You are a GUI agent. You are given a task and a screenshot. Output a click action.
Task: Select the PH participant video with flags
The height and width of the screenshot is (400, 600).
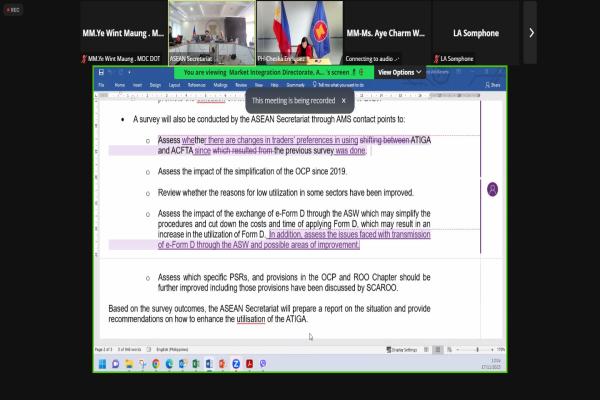point(300,32)
